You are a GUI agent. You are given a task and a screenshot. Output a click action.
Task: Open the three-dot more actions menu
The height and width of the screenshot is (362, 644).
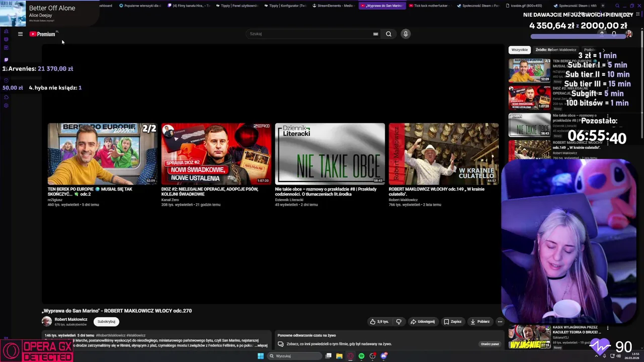point(500,322)
